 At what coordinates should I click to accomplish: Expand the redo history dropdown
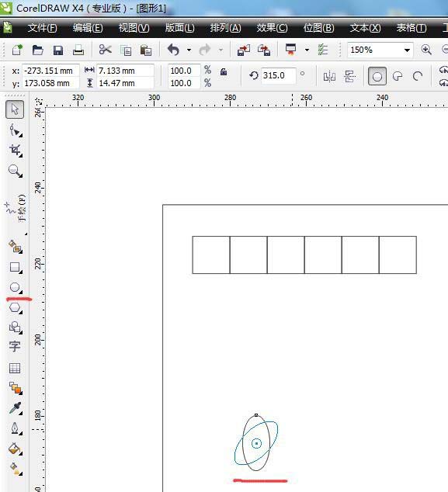pyautogui.click(x=221, y=50)
